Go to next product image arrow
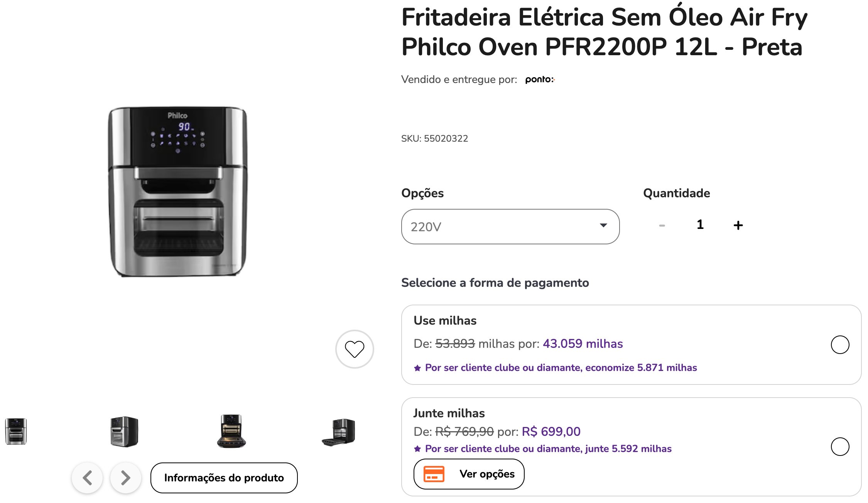Image resolution: width=868 pixels, height=503 pixels. 125,478
